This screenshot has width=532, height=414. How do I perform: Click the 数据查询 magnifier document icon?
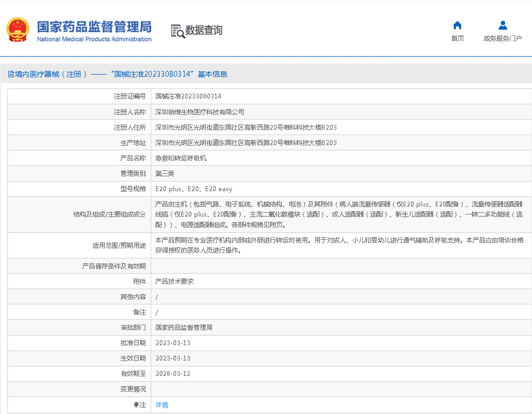[178, 31]
